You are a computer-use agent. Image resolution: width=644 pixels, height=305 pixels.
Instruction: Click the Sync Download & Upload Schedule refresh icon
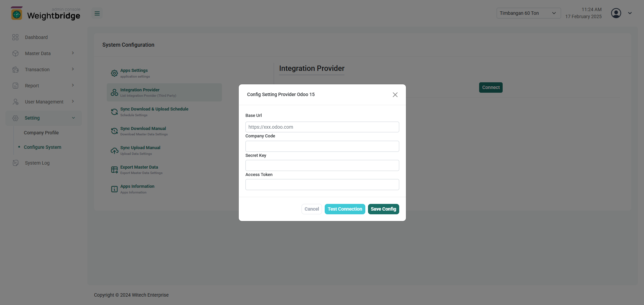[114, 112]
